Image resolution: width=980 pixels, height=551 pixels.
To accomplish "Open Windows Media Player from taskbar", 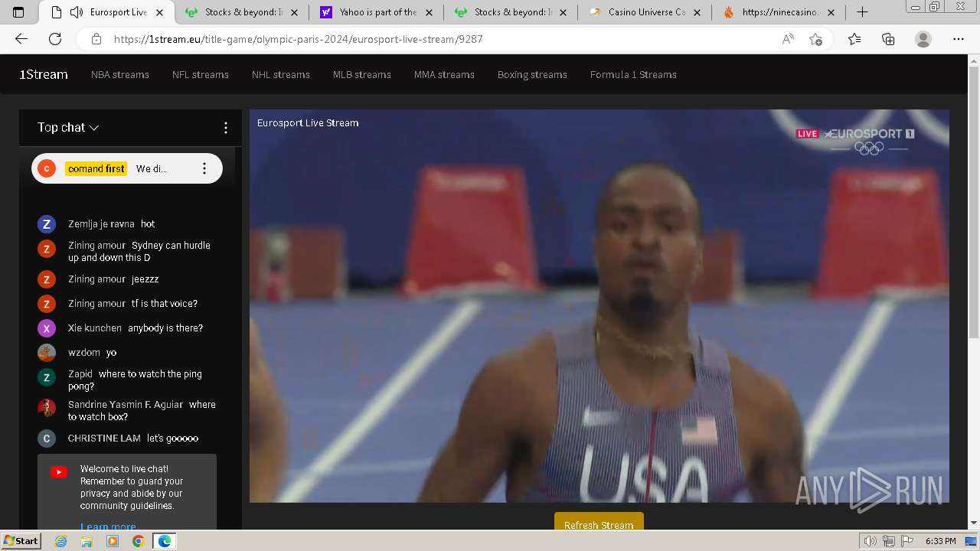I will [113, 541].
